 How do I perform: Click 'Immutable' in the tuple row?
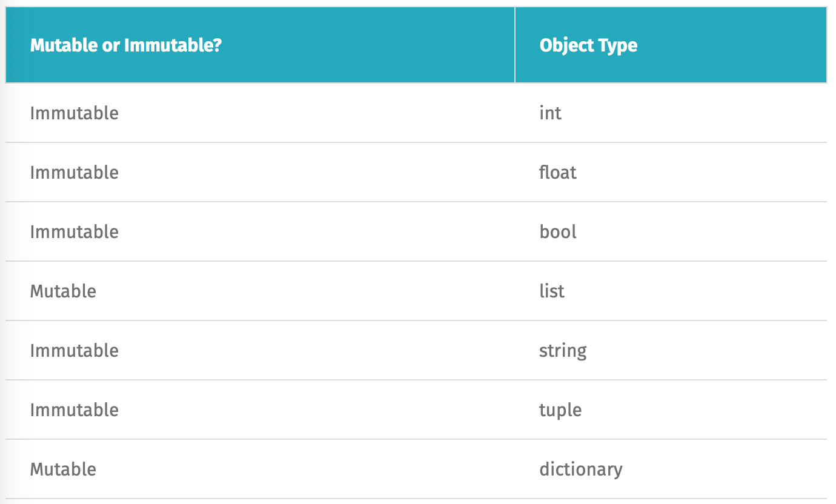pos(75,410)
